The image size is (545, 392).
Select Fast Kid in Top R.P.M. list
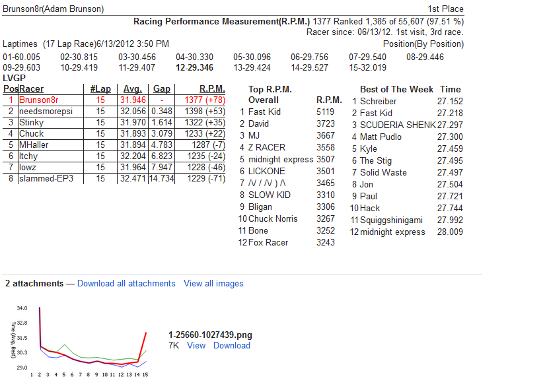coord(264,112)
